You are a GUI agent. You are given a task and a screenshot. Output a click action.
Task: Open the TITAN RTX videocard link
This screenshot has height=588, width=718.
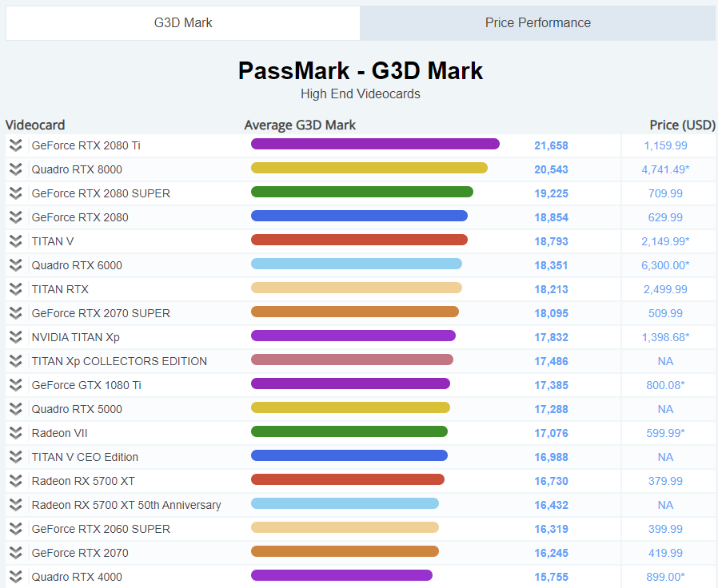60,289
